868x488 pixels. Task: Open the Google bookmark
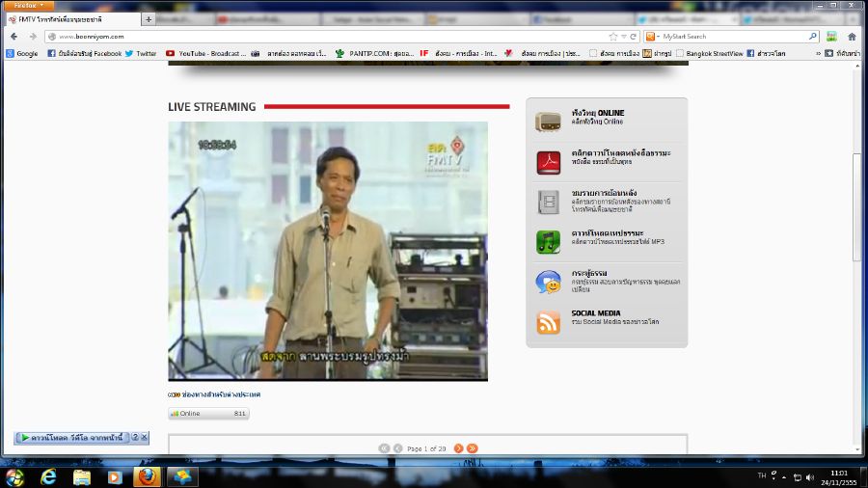pyautogui.click(x=22, y=54)
